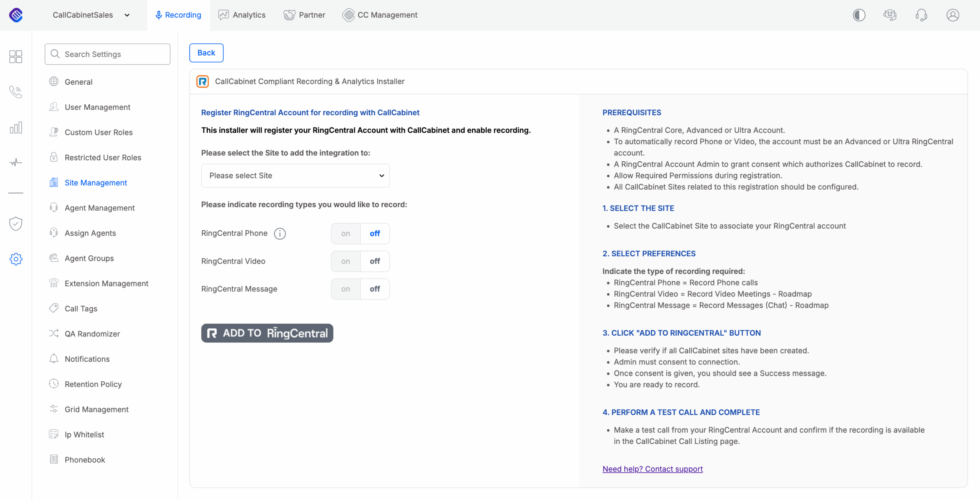This screenshot has width=980, height=500.
Task: Click the book icon beside Phonebook
Action: (x=54, y=459)
